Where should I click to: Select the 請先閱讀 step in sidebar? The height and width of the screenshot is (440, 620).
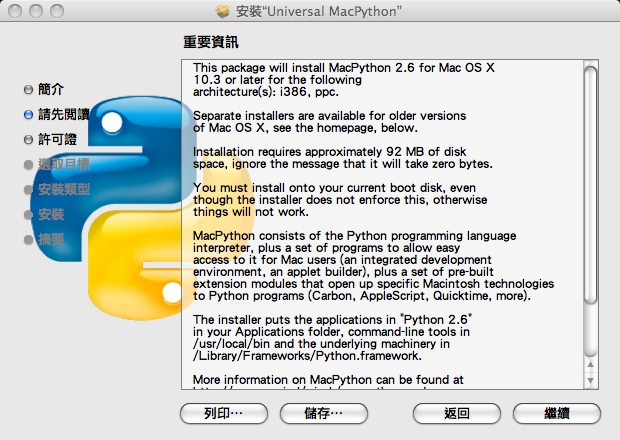64,114
